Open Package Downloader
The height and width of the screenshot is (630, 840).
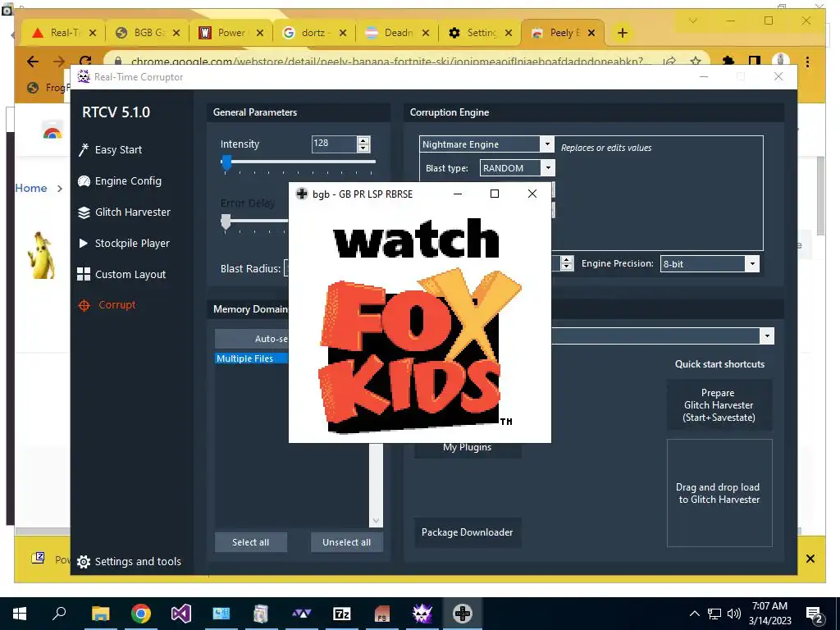click(x=467, y=532)
